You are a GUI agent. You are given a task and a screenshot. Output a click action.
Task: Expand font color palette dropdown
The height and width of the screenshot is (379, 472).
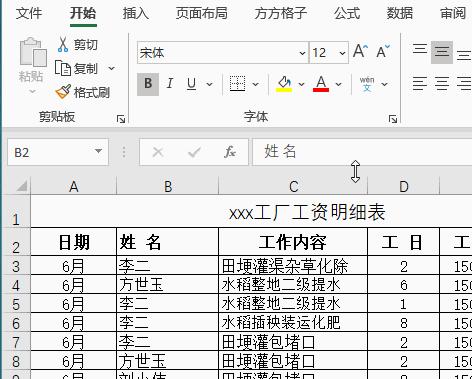click(338, 84)
